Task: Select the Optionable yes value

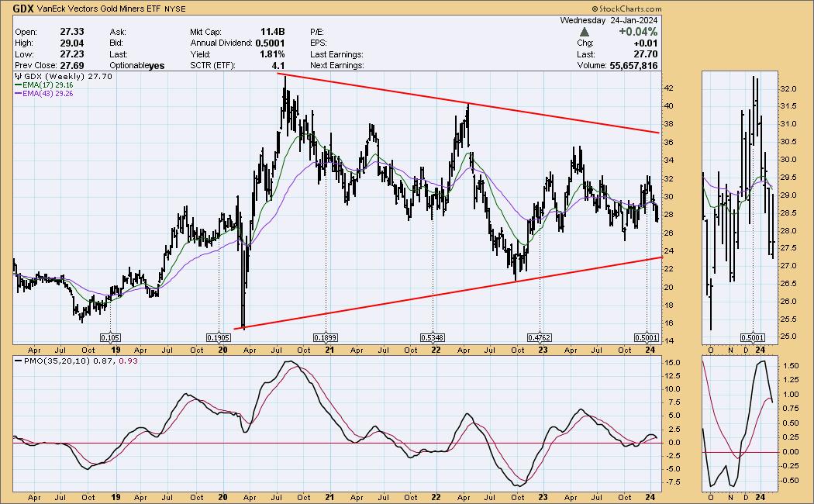Action: pos(157,66)
